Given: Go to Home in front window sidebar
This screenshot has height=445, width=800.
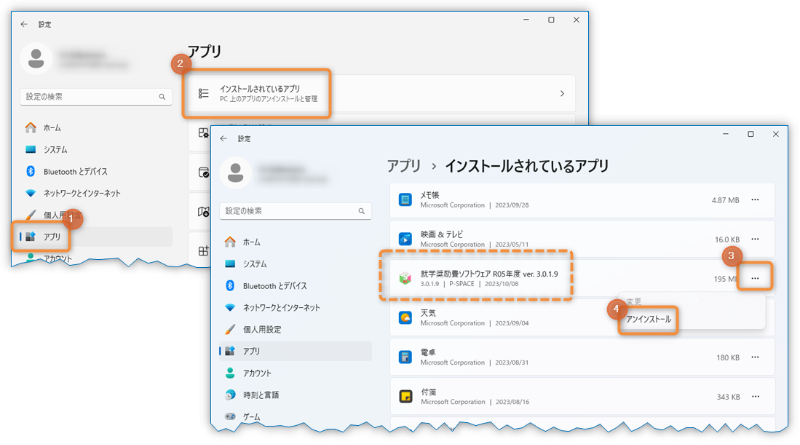Looking at the screenshot, I should 295,242.
